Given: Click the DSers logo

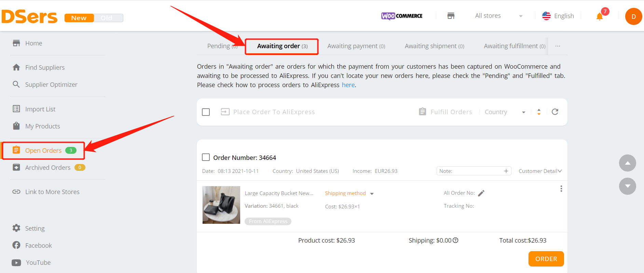Looking at the screenshot, I should pos(29,16).
